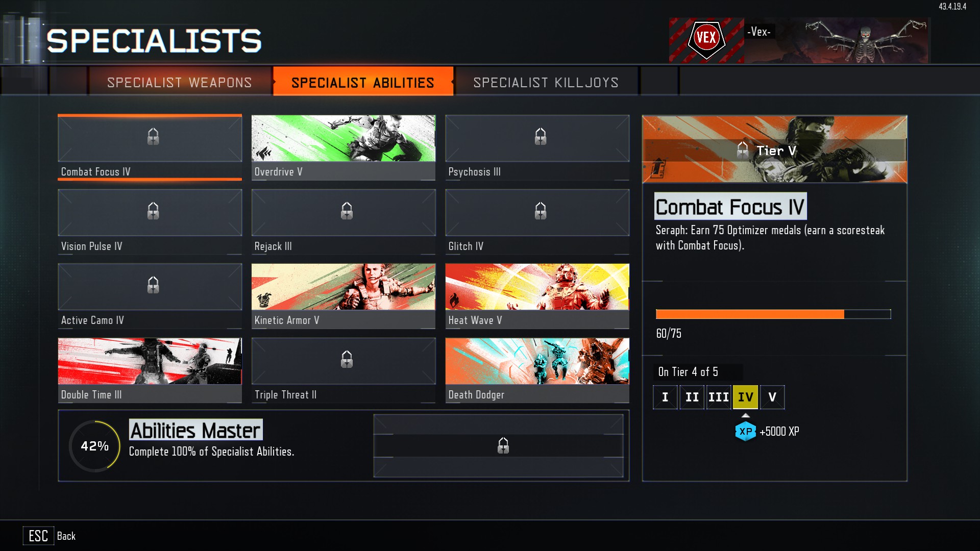
Task: Select tier I in tier selector
Action: (x=665, y=397)
